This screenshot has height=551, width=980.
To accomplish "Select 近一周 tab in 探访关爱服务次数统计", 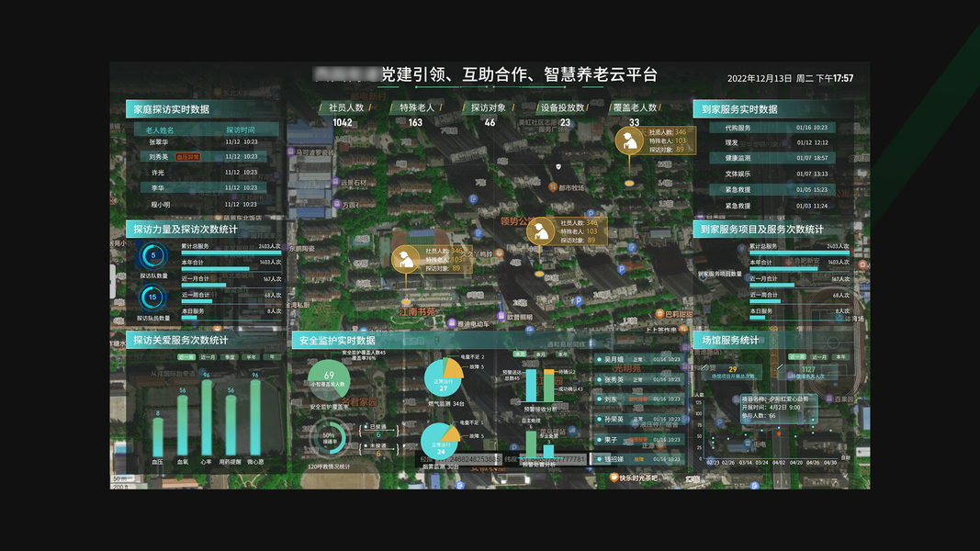I will [186, 357].
